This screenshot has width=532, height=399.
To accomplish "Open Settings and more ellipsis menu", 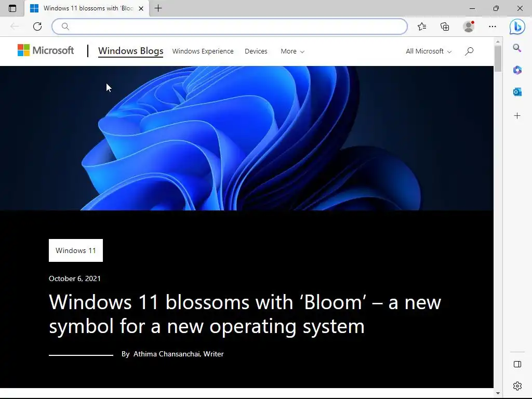I will 493,26.
